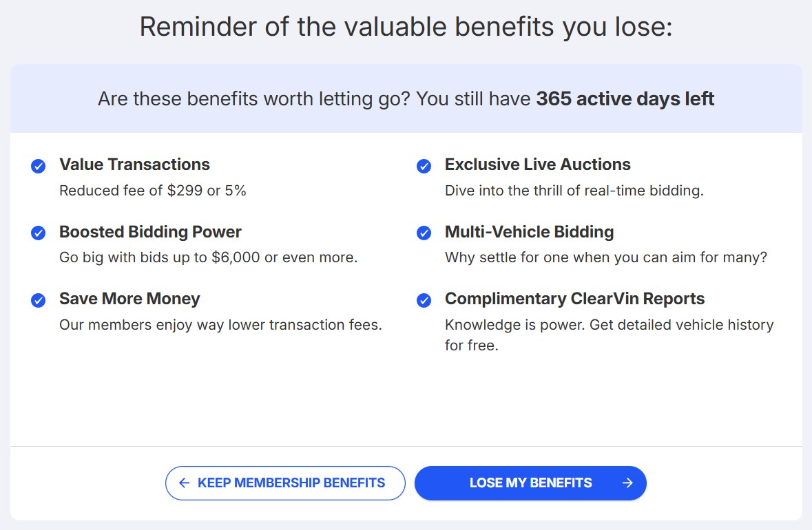This screenshot has height=530, width=812.
Task: Click the checkmark icon beside Boosted Bidding Power
Action: coord(39,233)
